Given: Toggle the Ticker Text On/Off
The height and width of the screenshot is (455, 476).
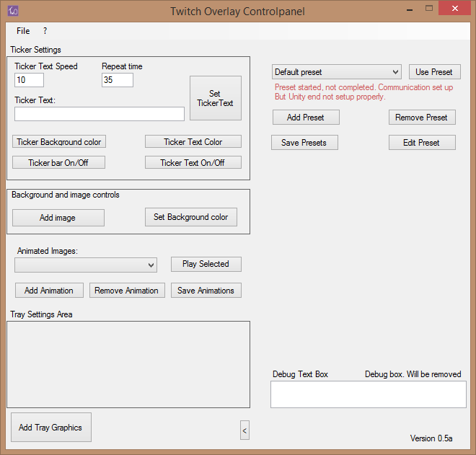Looking at the screenshot, I should point(193,163).
